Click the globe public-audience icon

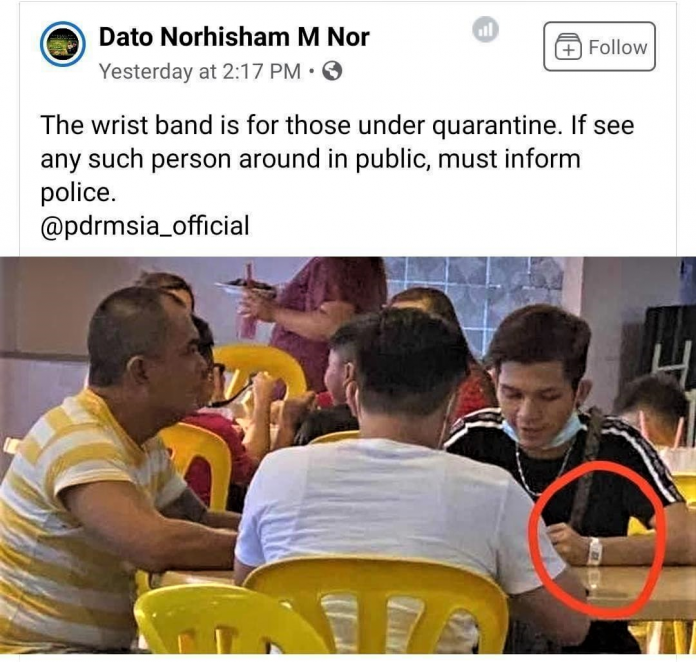pos(332,71)
